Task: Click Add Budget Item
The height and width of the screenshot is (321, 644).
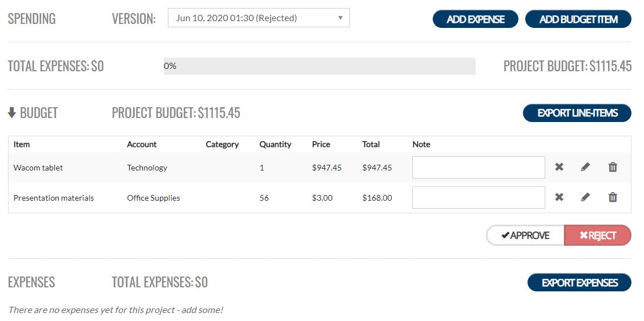Action: tap(578, 19)
